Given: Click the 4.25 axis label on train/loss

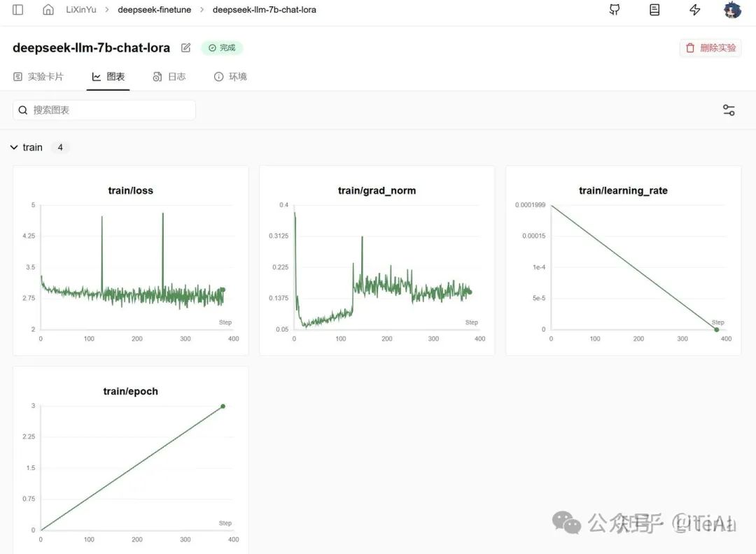Looking at the screenshot, I should click(29, 236).
